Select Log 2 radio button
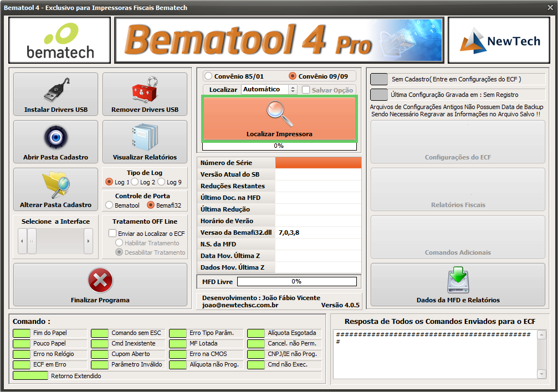558x392 pixels. point(135,182)
